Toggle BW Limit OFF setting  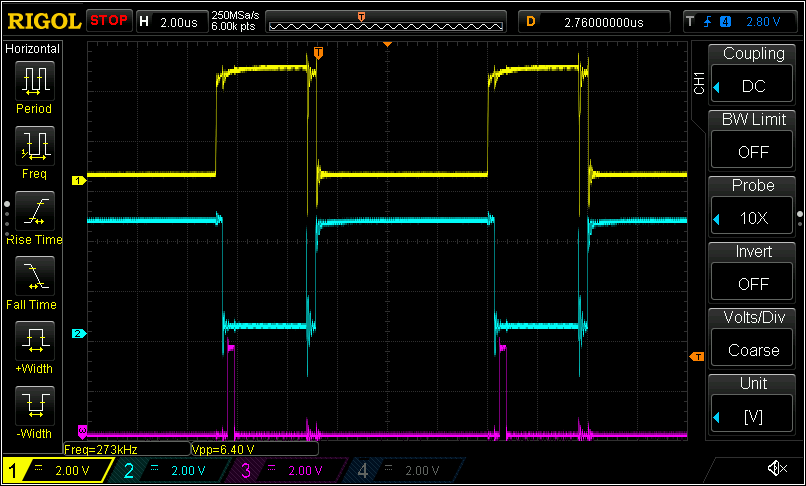[x=753, y=141]
